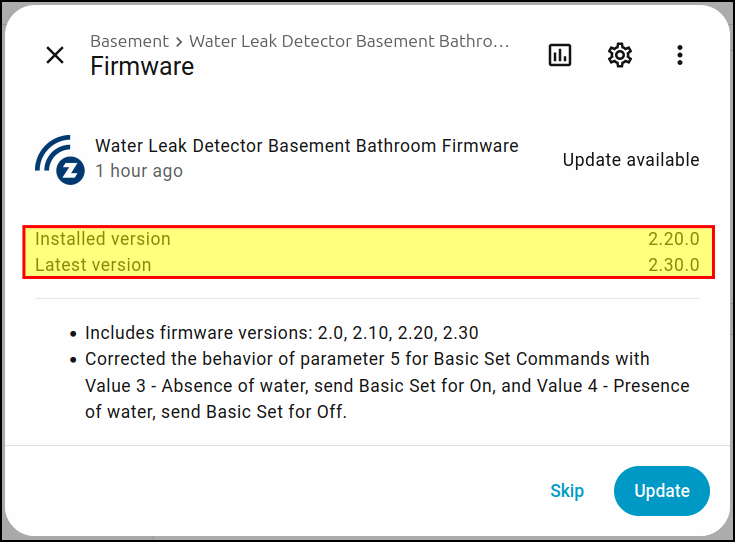Click latest version value 2.30.0
The height and width of the screenshot is (542, 735).
[x=673, y=265]
